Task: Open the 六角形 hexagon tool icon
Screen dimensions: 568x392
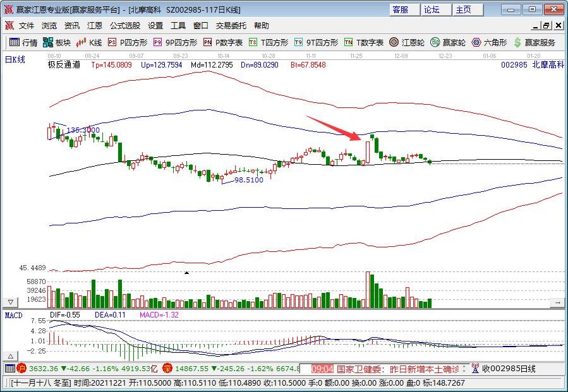Action: (x=476, y=42)
